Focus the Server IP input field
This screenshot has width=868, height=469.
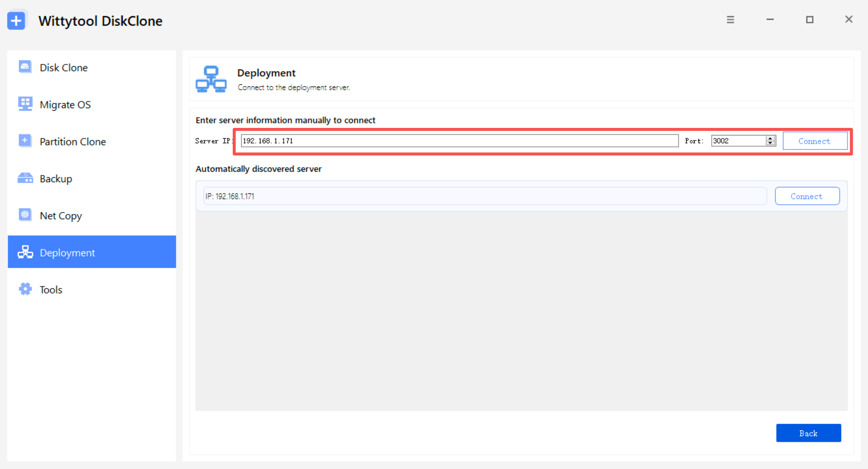pyautogui.click(x=459, y=141)
